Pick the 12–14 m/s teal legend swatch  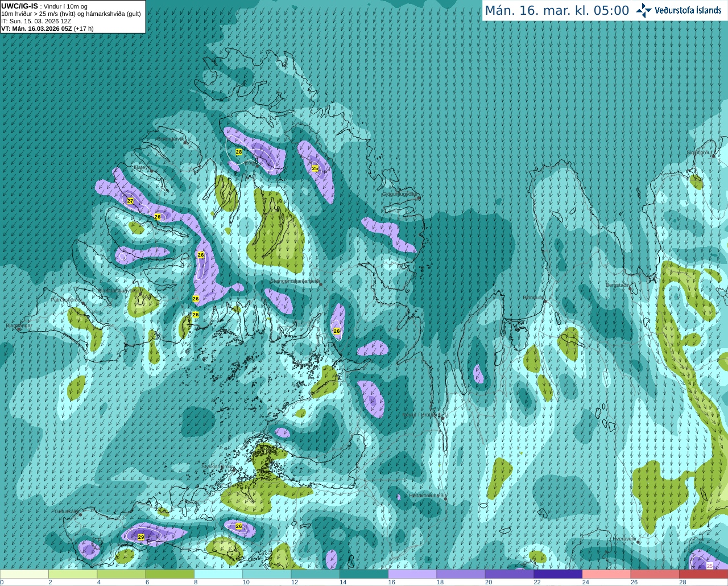tap(316, 574)
